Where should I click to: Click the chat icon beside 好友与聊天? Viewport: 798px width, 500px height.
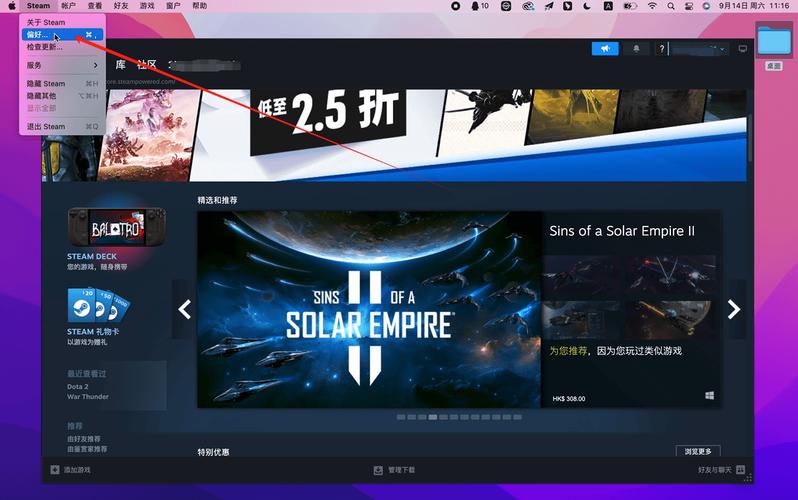click(x=740, y=469)
